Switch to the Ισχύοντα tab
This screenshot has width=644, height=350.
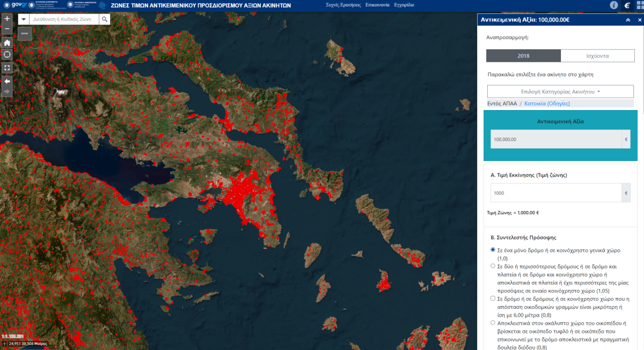[597, 56]
